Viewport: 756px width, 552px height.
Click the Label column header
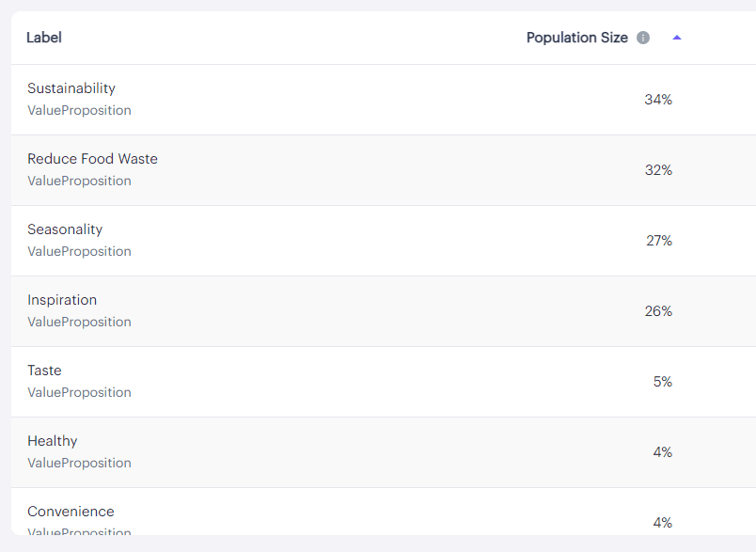[44, 38]
